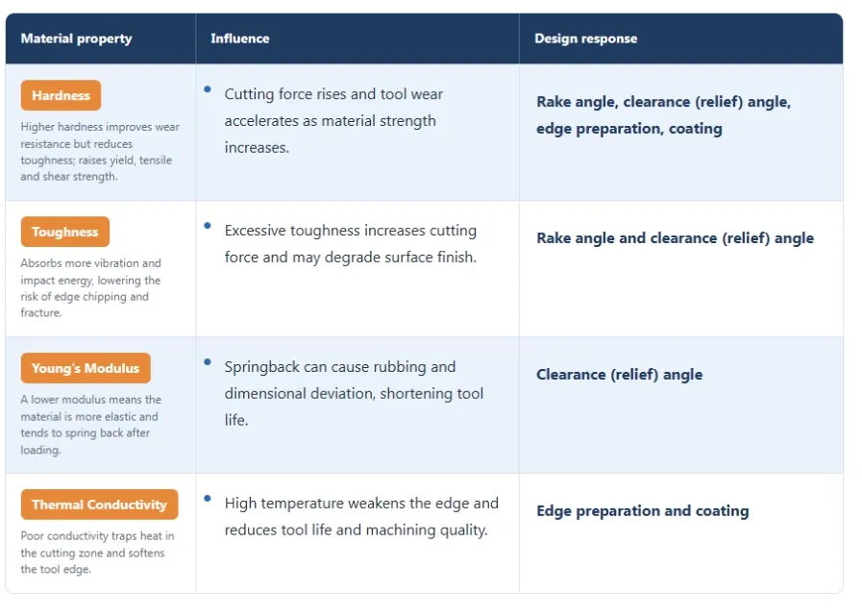Click the poor conductivity description text

click(x=97, y=553)
